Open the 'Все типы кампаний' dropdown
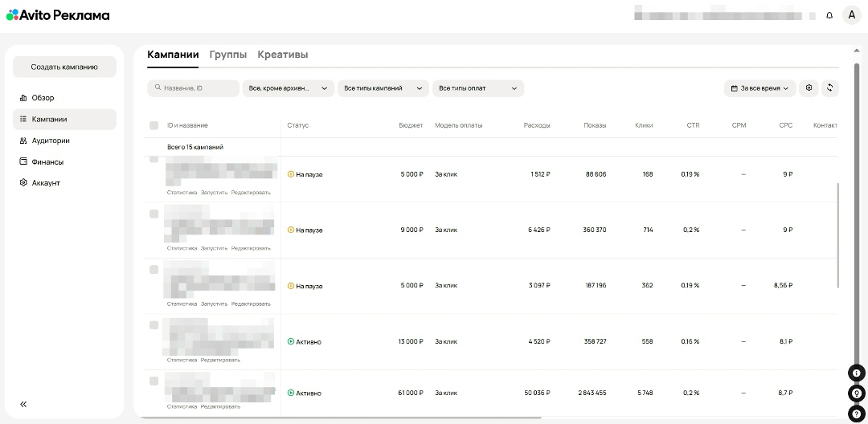 pos(383,88)
